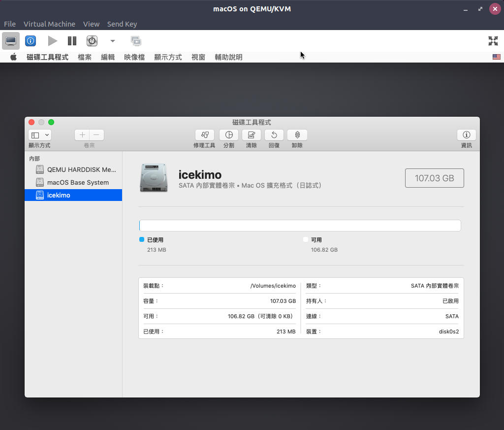The image size is (504, 430).
Task: Click the 已啟用 owners value
Action: 451,301
